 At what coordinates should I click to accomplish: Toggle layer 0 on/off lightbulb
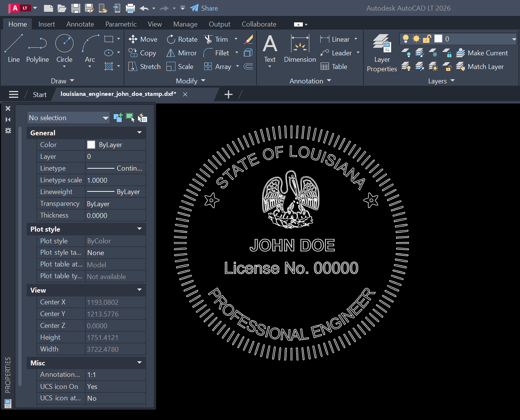406,39
